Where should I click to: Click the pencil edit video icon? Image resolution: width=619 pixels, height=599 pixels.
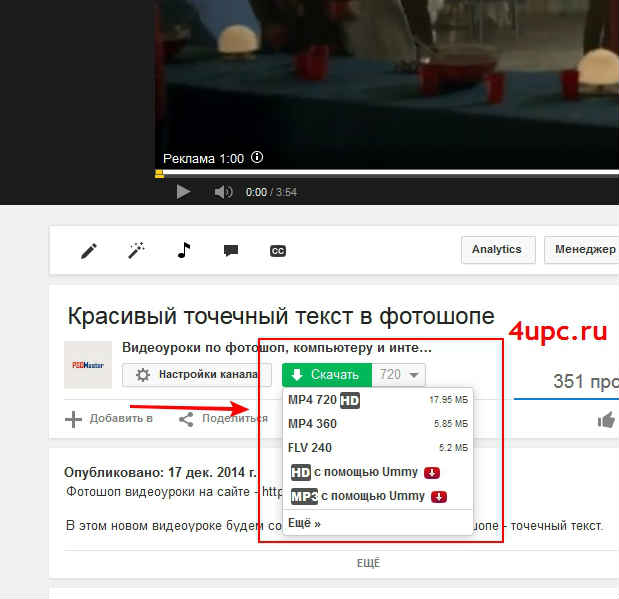89,251
